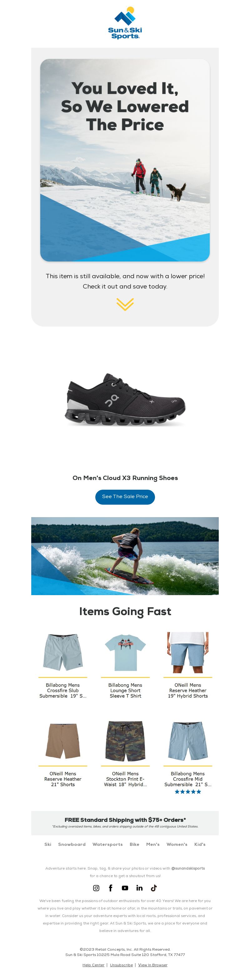
Task: Open the Watersports category link
Action: [107, 844]
